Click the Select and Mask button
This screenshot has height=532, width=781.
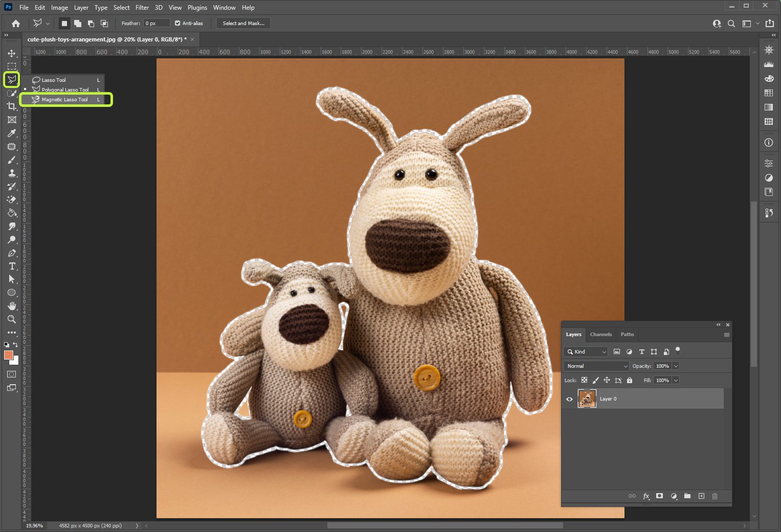tap(243, 24)
